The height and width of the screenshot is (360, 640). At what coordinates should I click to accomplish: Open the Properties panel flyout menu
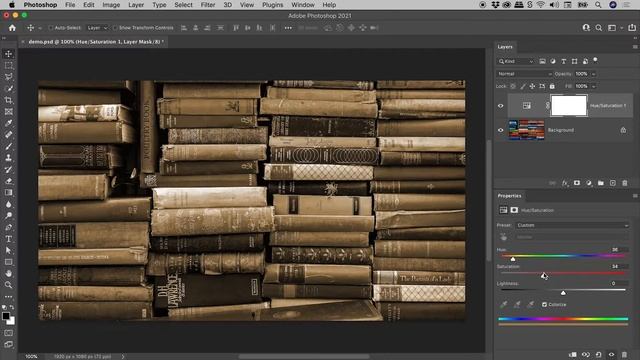(x=635, y=196)
